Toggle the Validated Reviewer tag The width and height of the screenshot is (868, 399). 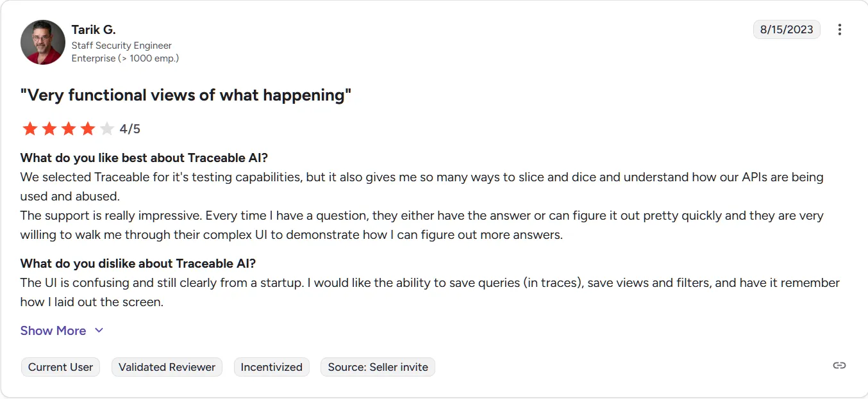(167, 367)
